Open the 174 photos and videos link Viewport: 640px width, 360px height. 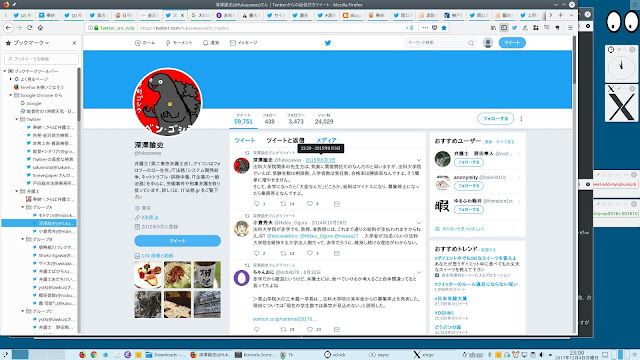157,256
